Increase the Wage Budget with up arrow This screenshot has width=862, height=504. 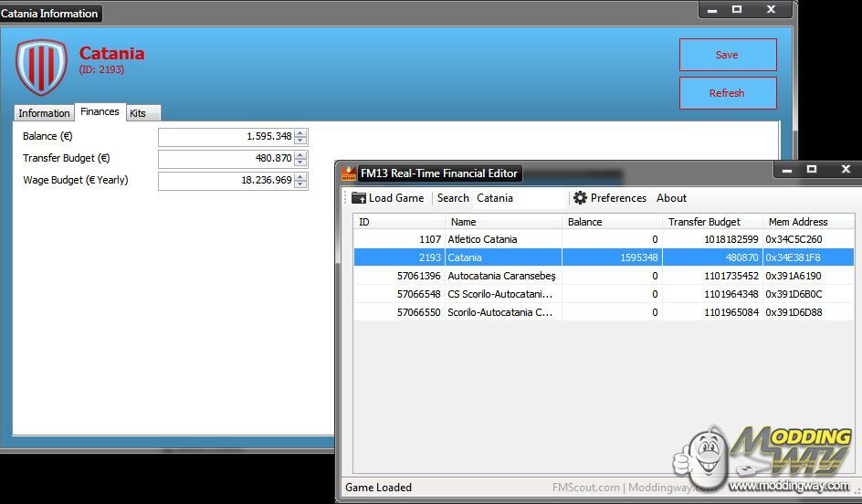coord(300,176)
